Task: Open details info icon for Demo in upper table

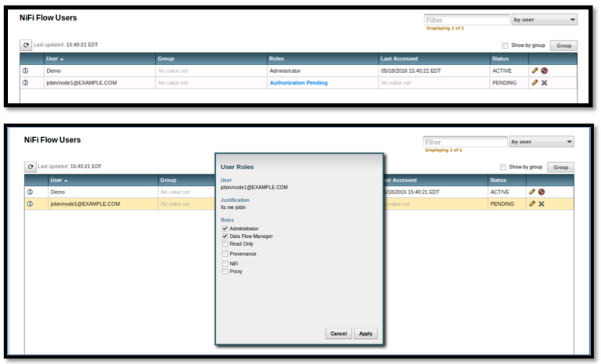Action: (x=26, y=70)
